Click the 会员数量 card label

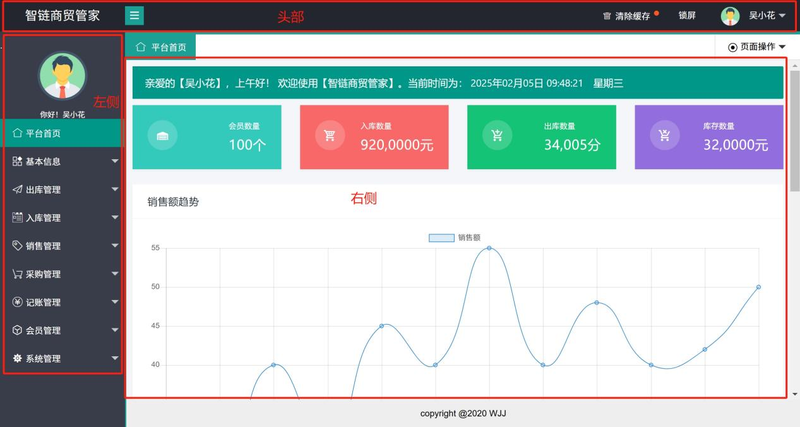click(244, 126)
